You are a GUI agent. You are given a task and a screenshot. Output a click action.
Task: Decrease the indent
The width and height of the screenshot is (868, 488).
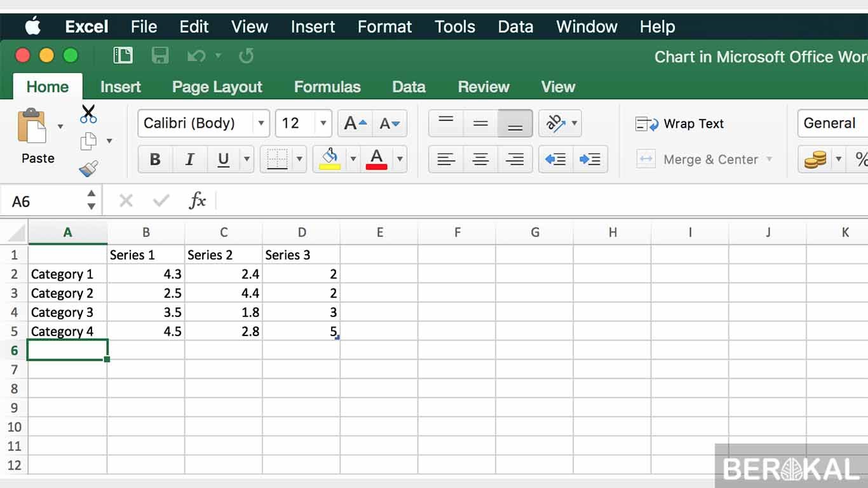point(555,159)
